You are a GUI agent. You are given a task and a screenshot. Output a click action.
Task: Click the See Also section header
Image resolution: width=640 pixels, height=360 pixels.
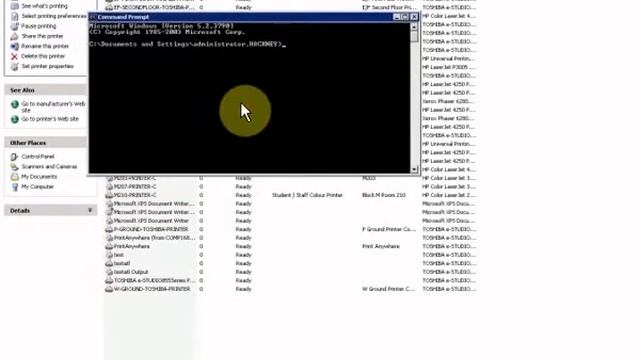pos(46,90)
